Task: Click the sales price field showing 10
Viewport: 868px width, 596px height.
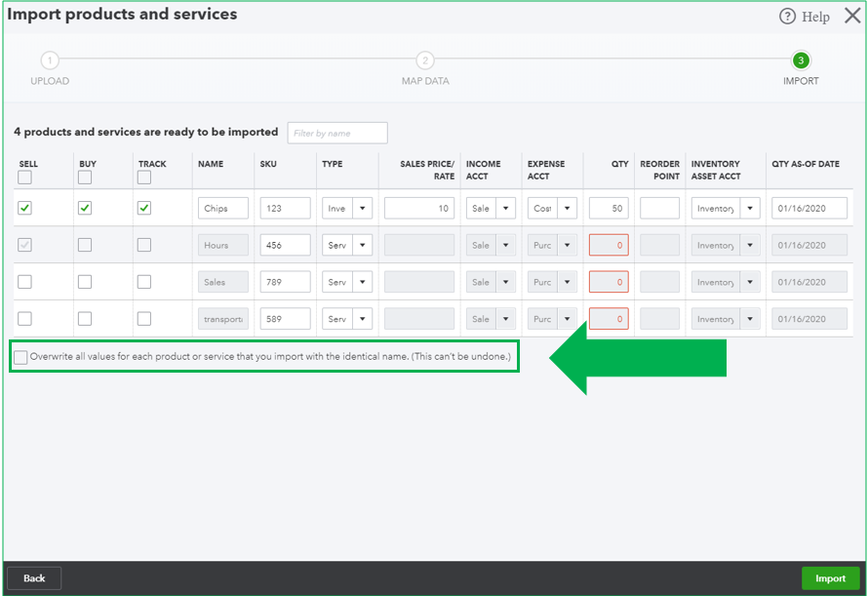Action: point(419,209)
